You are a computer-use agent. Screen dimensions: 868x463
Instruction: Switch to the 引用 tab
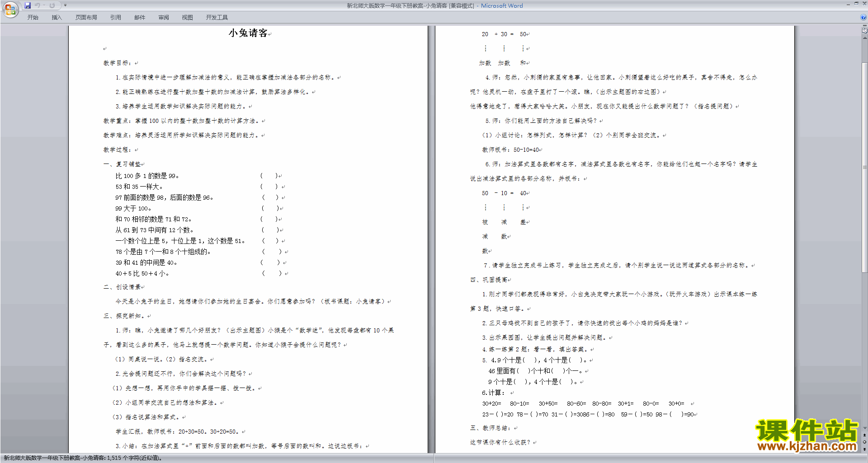click(x=116, y=18)
